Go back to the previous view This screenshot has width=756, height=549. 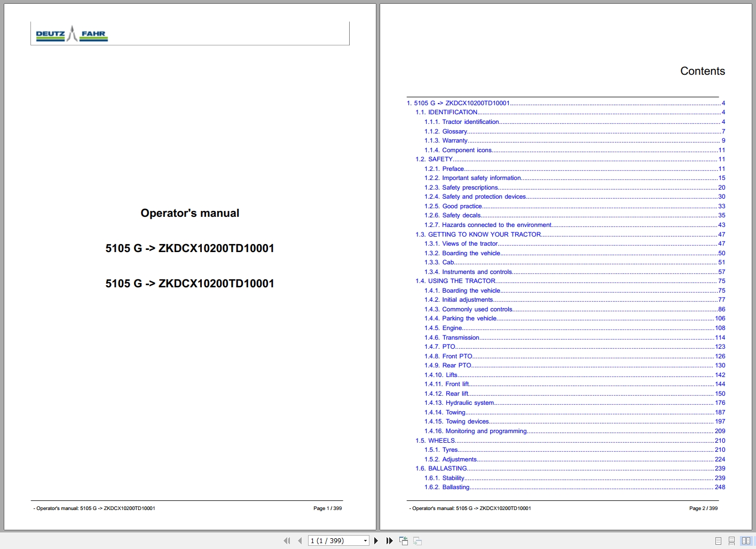point(404,540)
